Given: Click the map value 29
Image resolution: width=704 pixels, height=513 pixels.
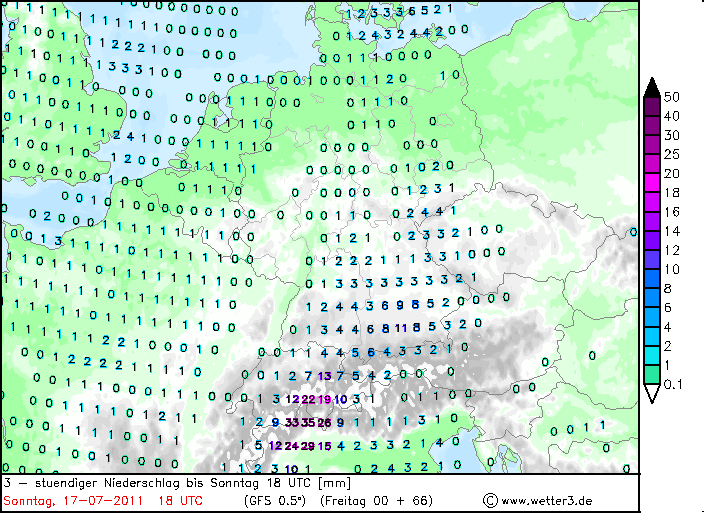Looking at the screenshot, I should [x=308, y=446].
